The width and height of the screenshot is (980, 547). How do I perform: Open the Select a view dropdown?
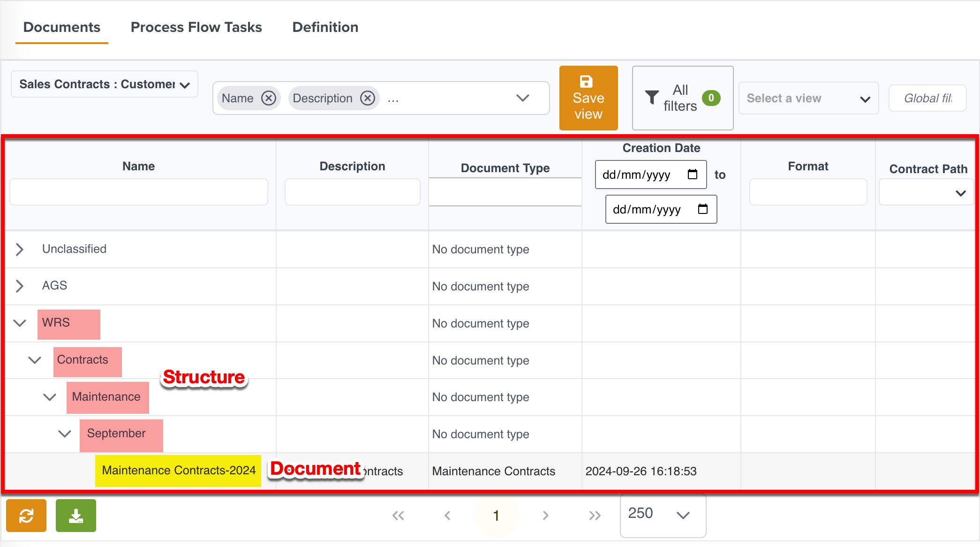click(x=808, y=99)
